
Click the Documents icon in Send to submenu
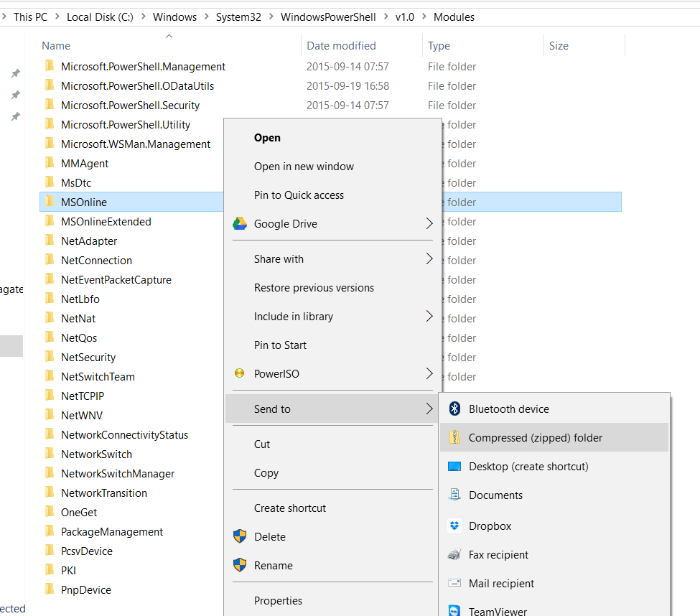point(454,495)
